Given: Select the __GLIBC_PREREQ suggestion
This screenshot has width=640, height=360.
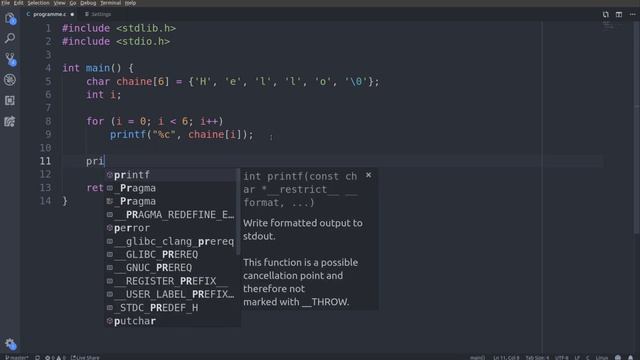Looking at the screenshot, I should (170, 254).
